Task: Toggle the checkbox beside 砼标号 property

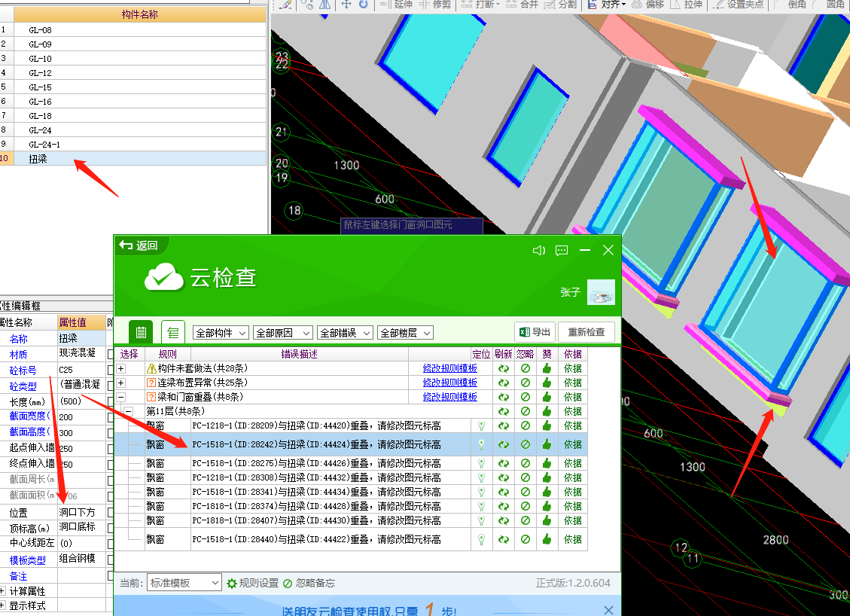Action: (x=110, y=371)
